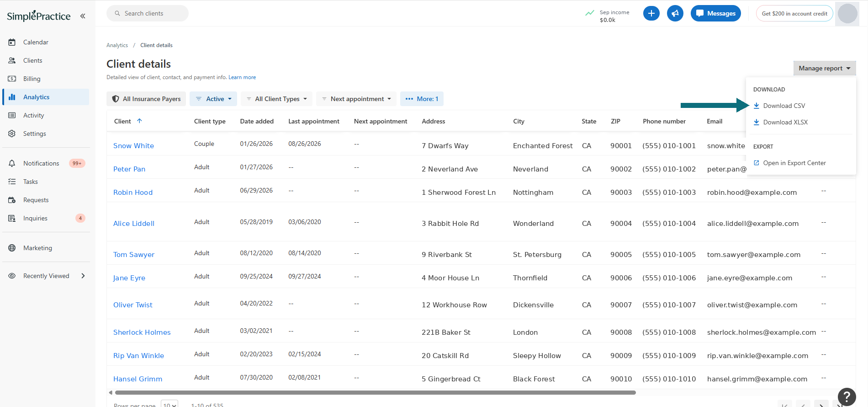This screenshot has width=868, height=407.
Task: Click the Search clients field
Action: tap(148, 13)
